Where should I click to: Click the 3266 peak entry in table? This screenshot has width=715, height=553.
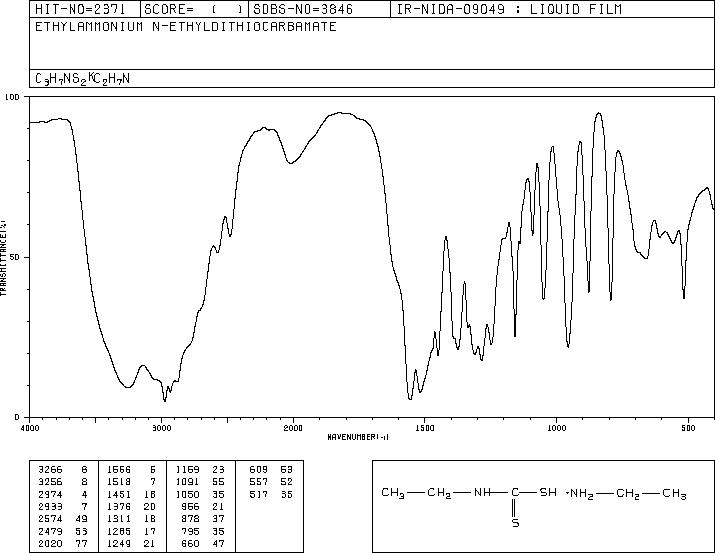coord(50,470)
